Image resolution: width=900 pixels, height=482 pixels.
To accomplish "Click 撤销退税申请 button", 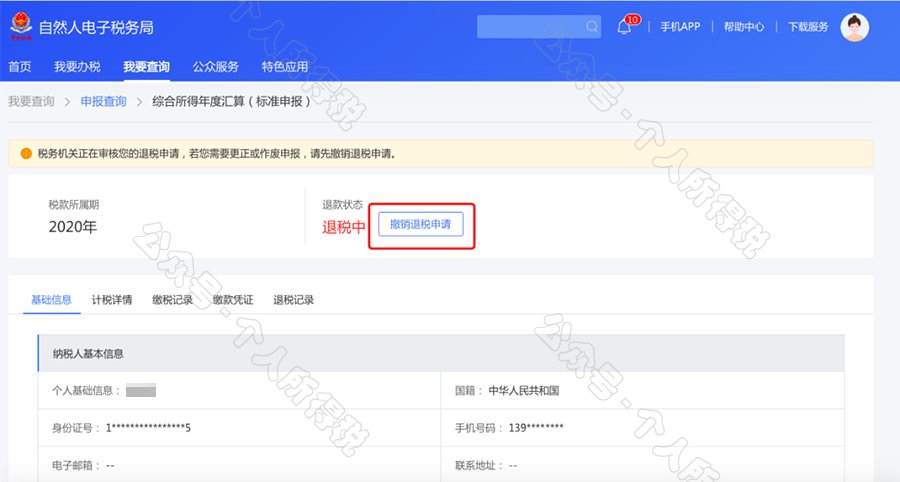I will click(x=421, y=224).
